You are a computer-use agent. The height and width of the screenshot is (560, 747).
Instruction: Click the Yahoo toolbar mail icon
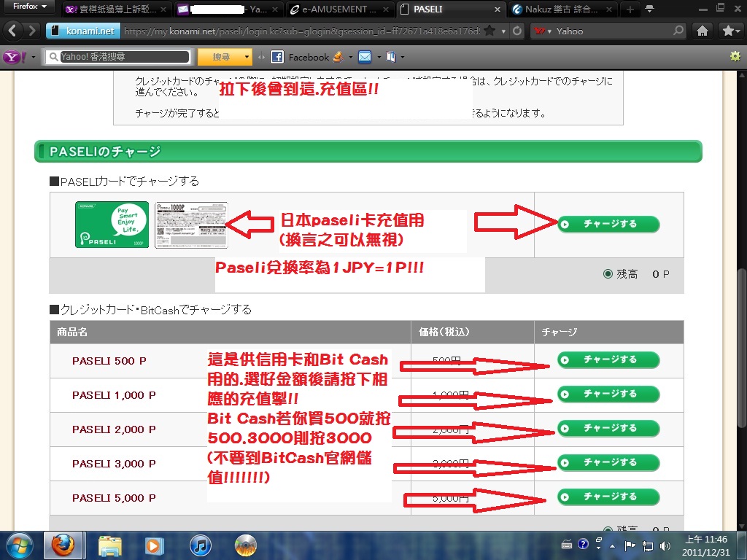(x=364, y=57)
